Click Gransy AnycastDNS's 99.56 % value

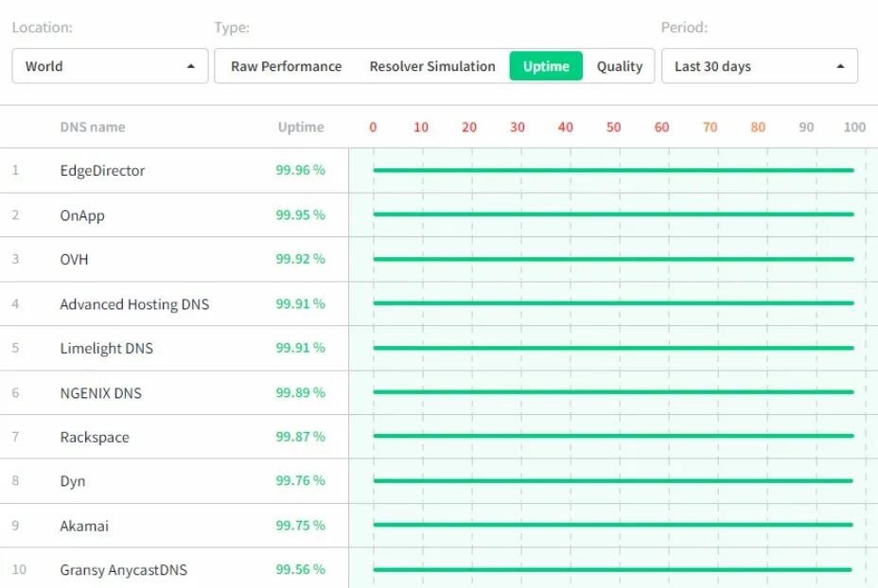pos(300,569)
